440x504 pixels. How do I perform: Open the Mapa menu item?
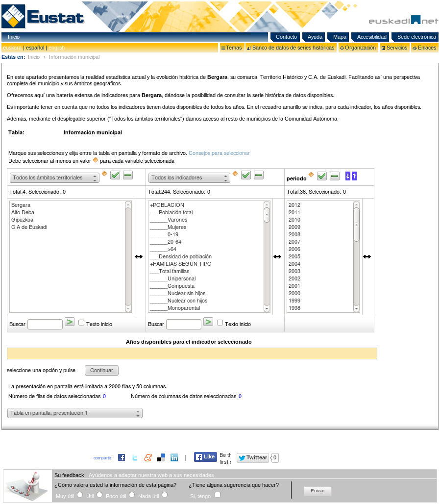tap(339, 37)
